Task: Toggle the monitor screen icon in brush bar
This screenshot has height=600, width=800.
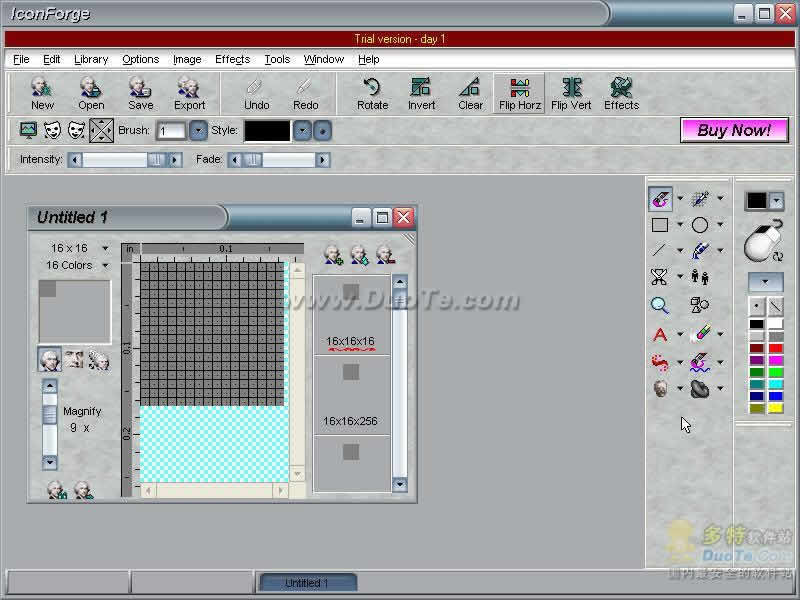Action: 28,130
